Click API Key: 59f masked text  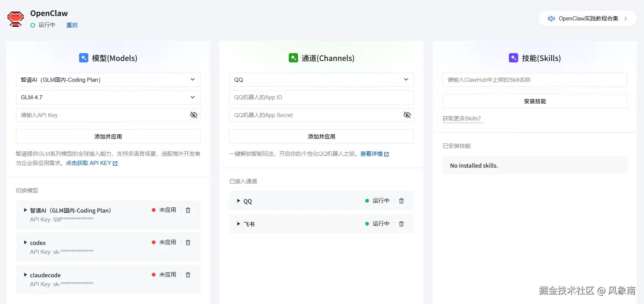[x=62, y=220]
